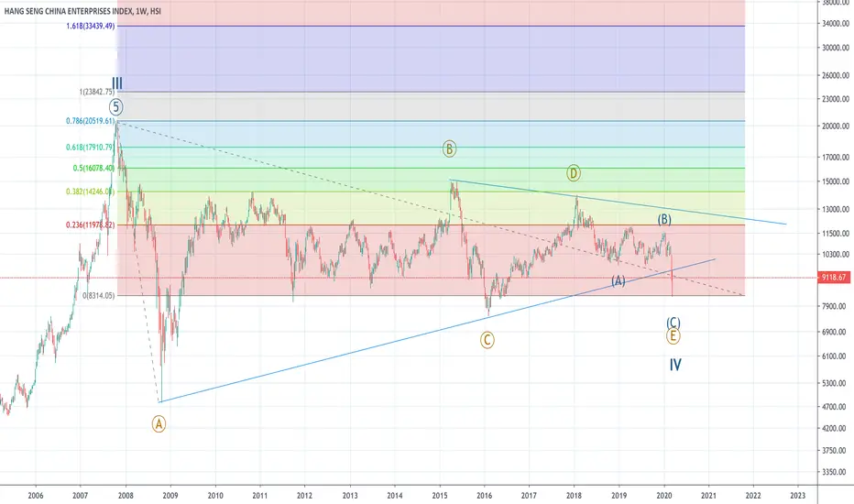Click the 2018 year on time axis
This screenshot has height=504, width=854.
[x=574, y=495]
